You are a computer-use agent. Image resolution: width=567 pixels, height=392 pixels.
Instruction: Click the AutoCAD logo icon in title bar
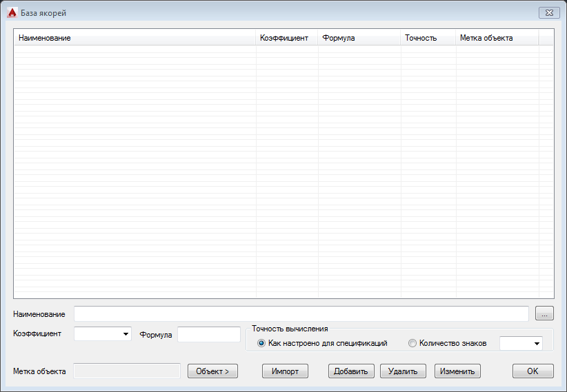click(x=12, y=12)
